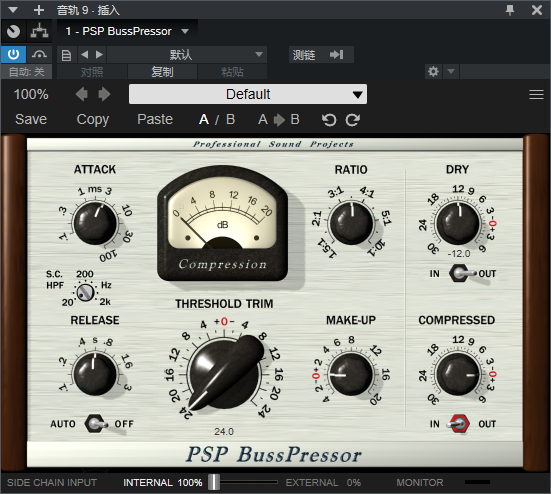The image size is (551, 494).
Task: Flip the COMPRESSED IN/OUT red toggle switch
Action: (x=459, y=424)
